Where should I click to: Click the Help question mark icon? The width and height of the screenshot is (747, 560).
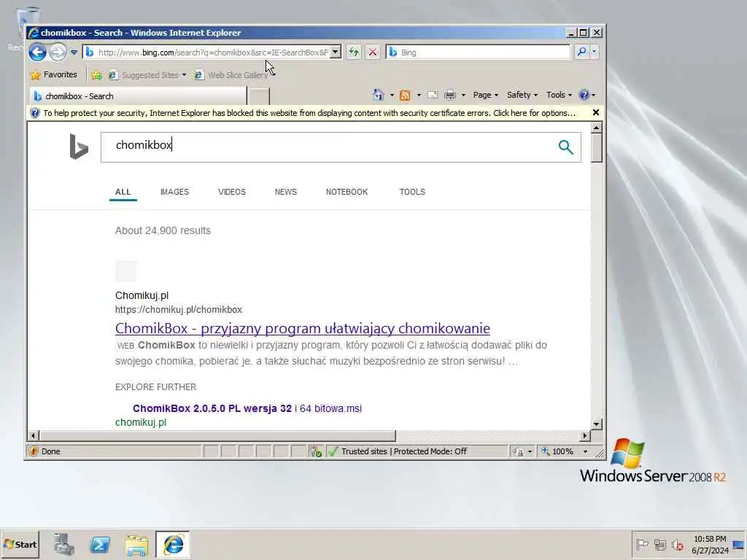point(584,95)
